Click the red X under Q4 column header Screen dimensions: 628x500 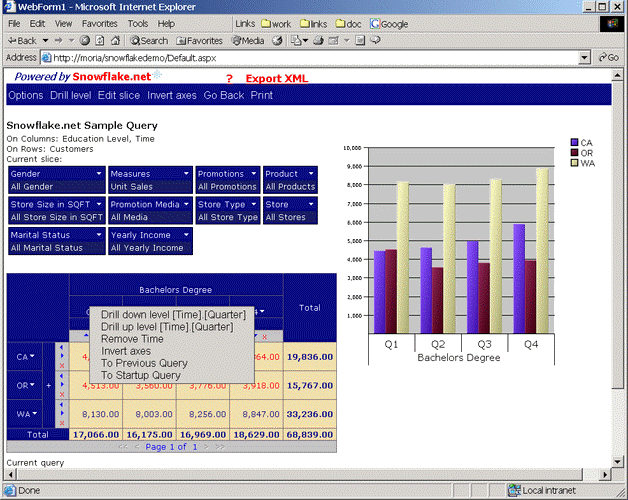[x=264, y=337]
